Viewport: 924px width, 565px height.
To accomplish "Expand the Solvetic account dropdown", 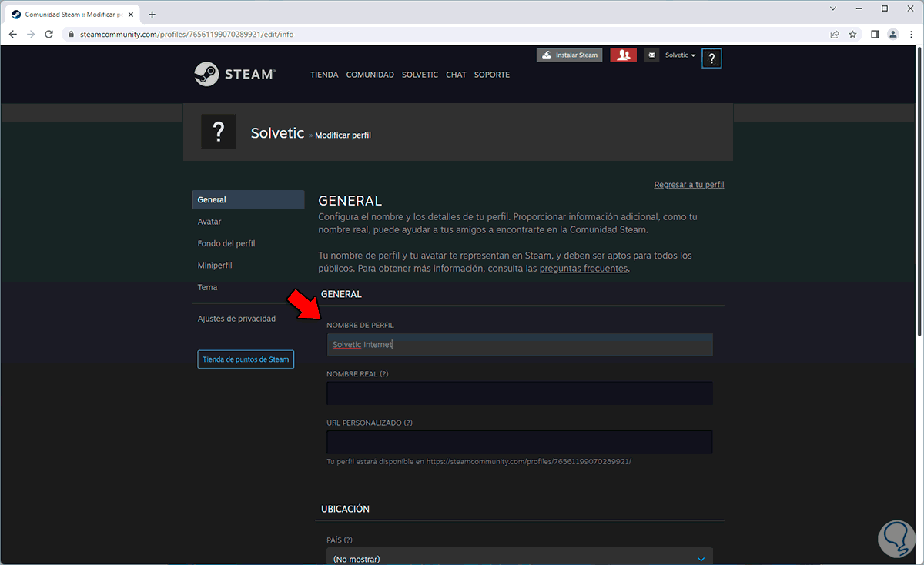I will (680, 55).
